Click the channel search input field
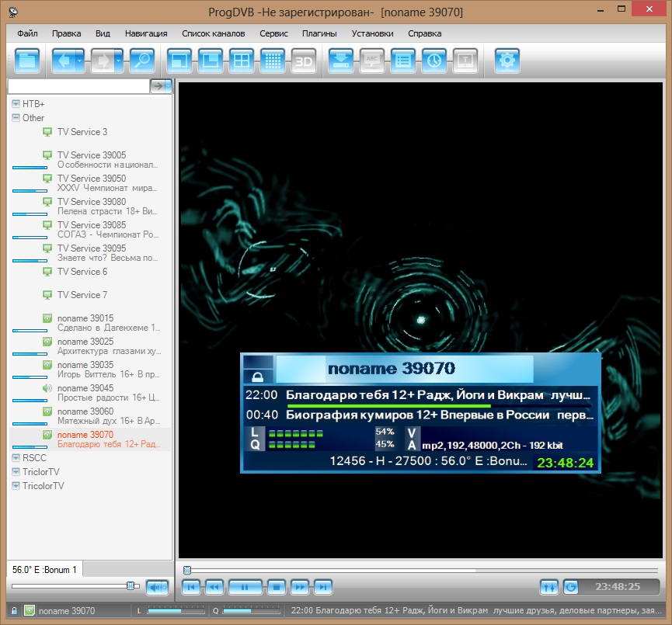The height and width of the screenshot is (625, 672). point(78,86)
